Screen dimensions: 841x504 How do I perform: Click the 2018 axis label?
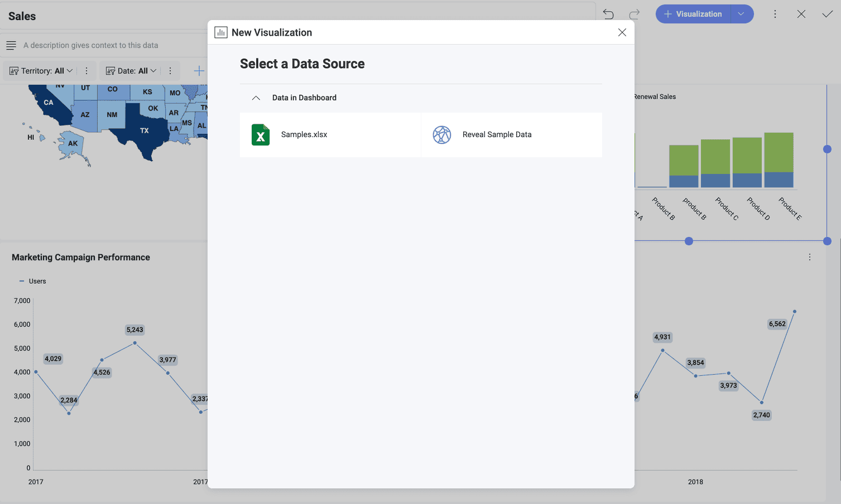coord(695,482)
